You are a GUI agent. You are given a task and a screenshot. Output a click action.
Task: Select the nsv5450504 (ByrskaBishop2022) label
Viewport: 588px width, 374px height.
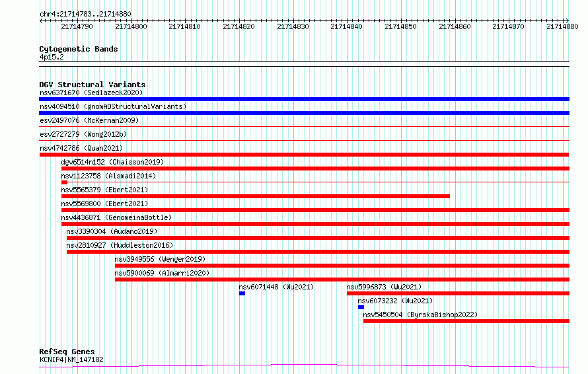point(420,315)
